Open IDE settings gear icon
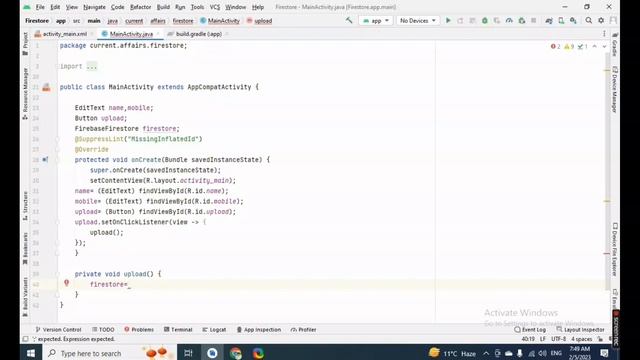This screenshot has height=360, width=640. coord(601,20)
